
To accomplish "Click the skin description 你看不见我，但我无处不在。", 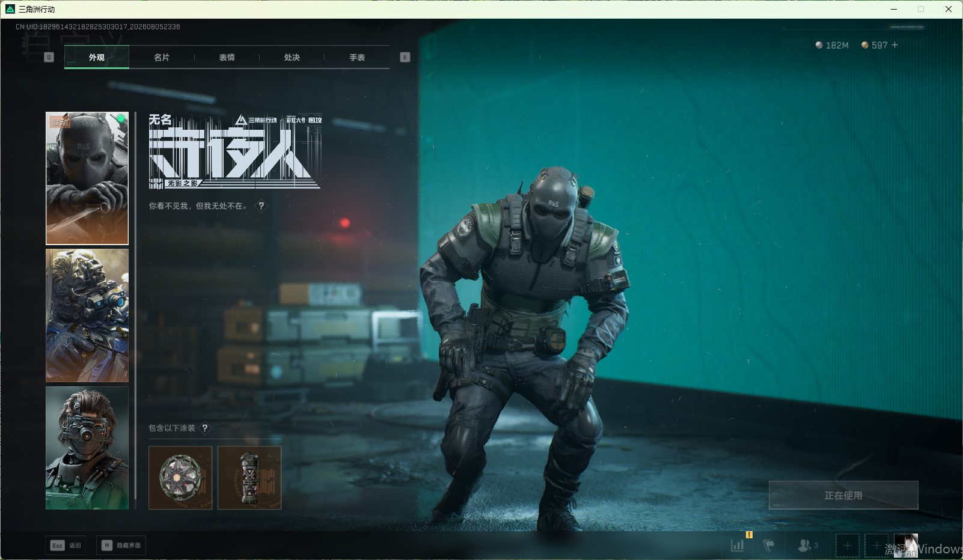I will [198, 205].
